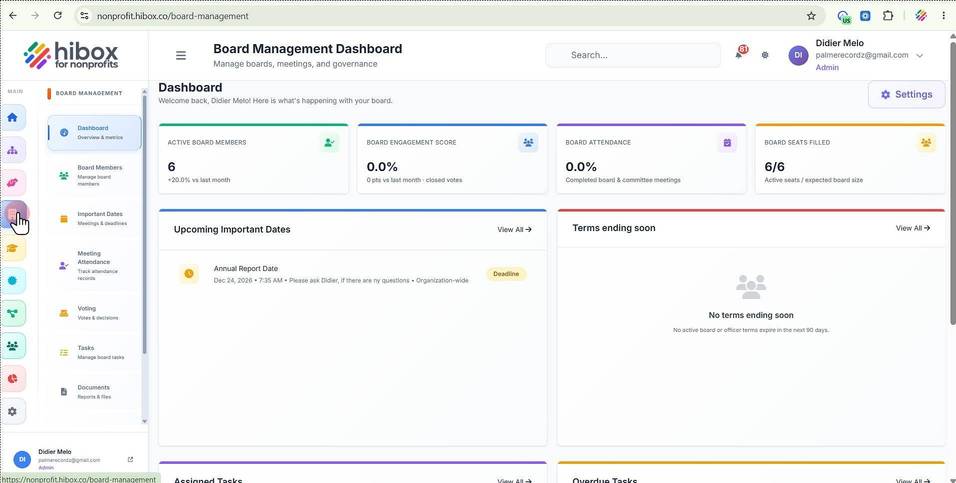Open the yellow graduation cap icon in sidebar
Viewport: 956px width, 483px height.
point(13,248)
